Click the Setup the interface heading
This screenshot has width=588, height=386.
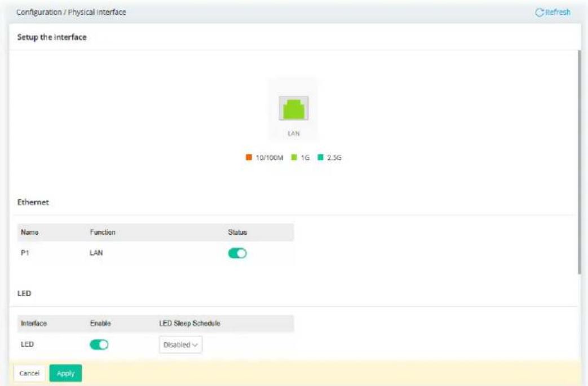tap(52, 37)
